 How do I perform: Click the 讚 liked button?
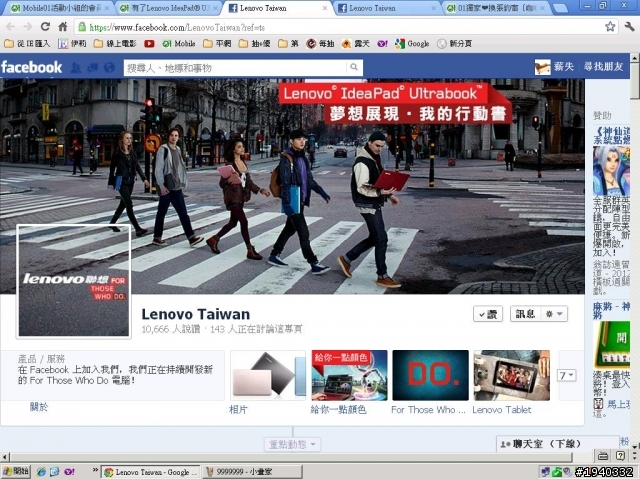click(488, 314)
